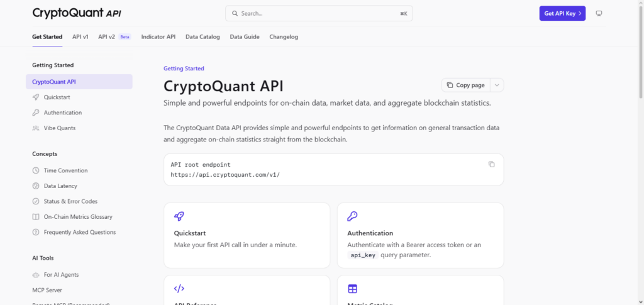Open the Indicator API tab
The image size is (644, 305).
(158, 37)
